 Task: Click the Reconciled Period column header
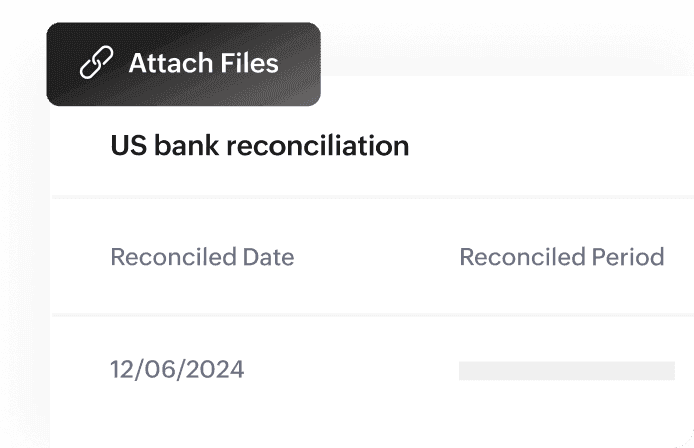click(x=561, y=257)
